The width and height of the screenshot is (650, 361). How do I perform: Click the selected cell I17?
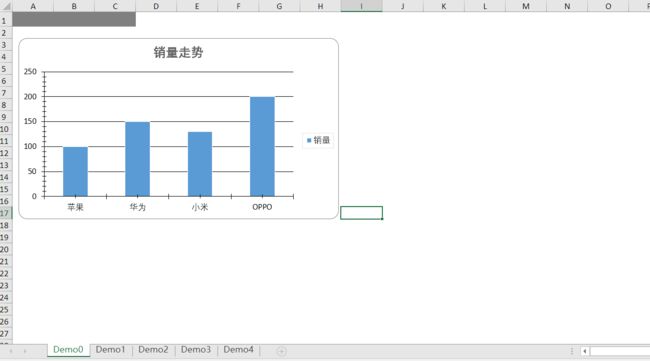click(x=361, y=213)
